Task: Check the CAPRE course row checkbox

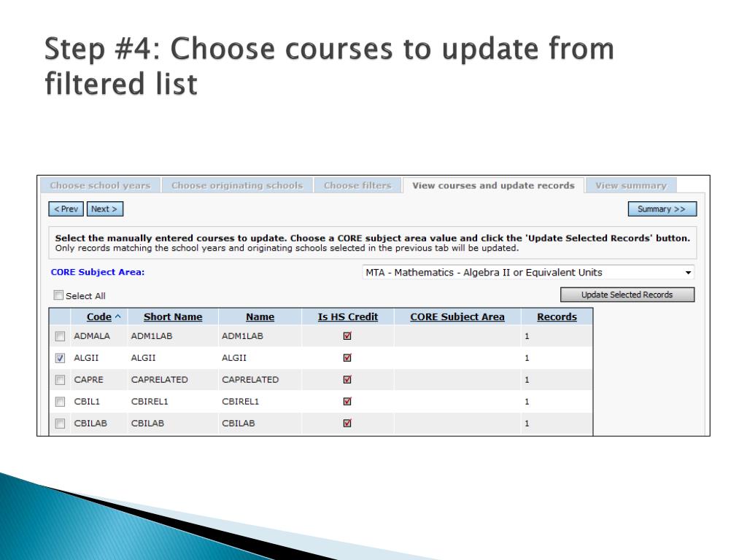Action: 60,380
